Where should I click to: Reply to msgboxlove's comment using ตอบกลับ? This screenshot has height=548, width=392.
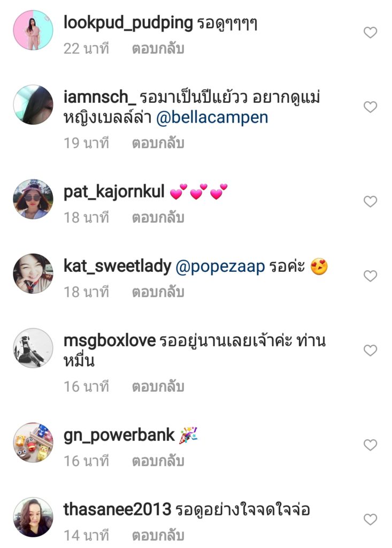[x=158, y=387]
